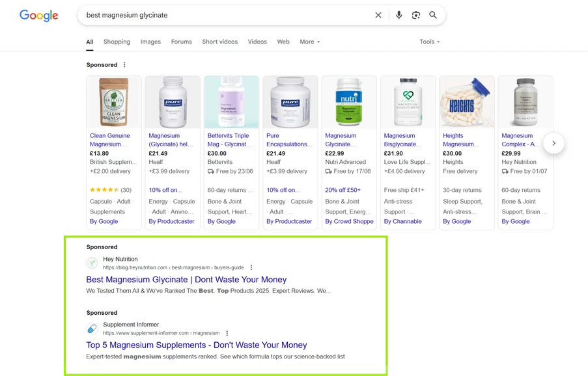The image size is (588, 376).
Task: Switch to the Shopping tab
Action: (x=117, y=42)
